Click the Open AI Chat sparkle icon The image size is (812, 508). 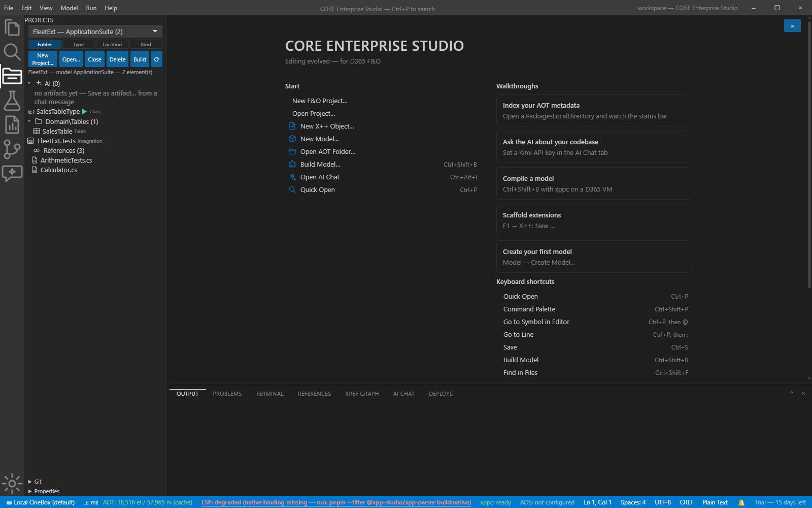pos(292,177)
